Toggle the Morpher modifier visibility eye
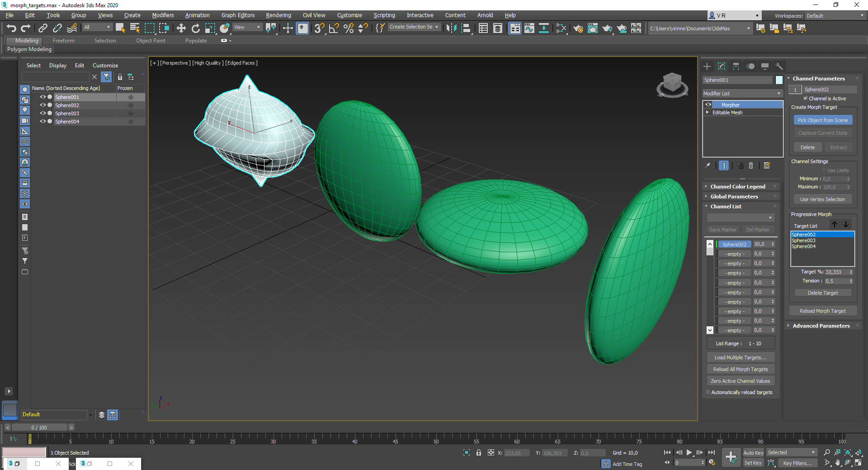The image size is (868, 470). click(708, 104)
